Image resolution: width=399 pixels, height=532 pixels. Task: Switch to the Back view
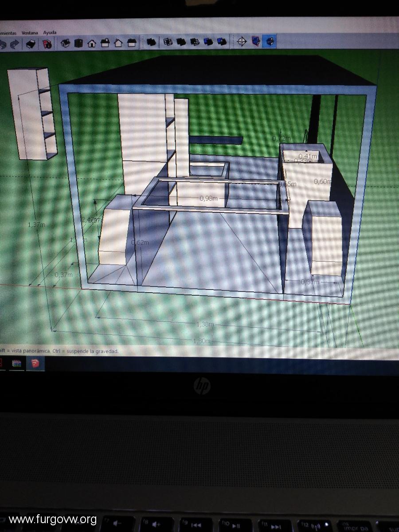tap(118, 43)
